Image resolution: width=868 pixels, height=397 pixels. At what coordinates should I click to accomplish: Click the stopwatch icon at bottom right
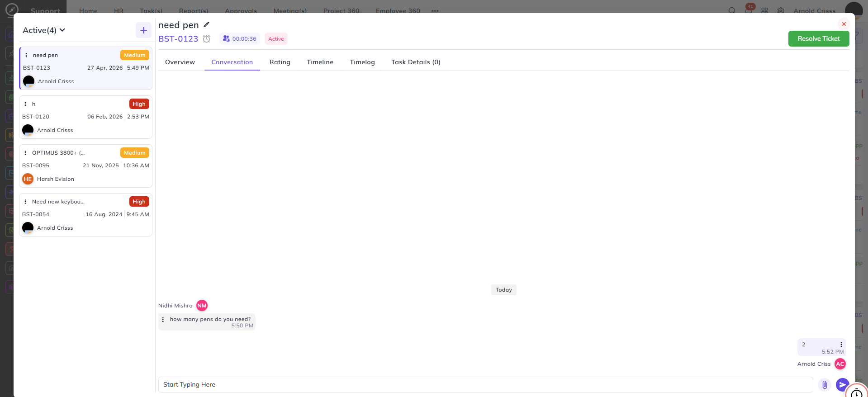coord(856,392)
